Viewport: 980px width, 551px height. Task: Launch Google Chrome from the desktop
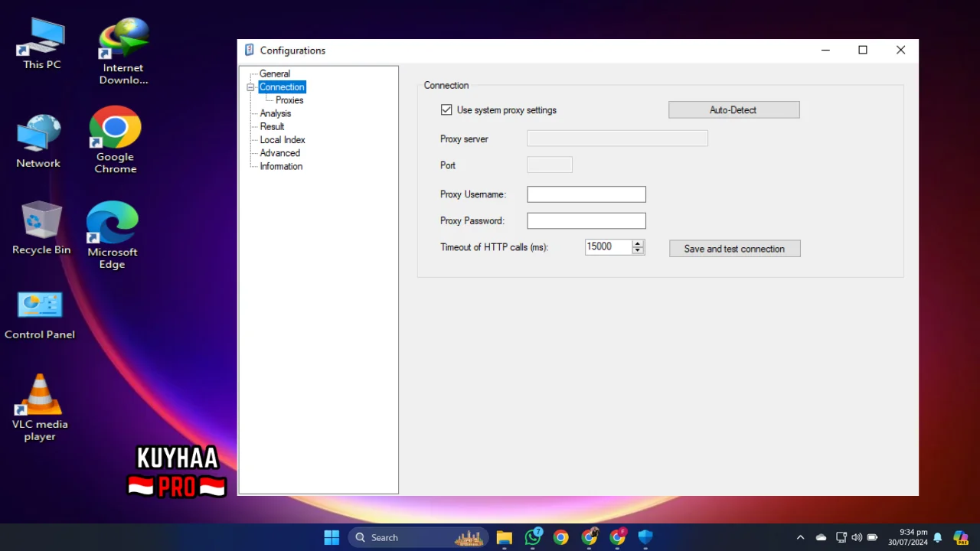[x=116, y=139]
